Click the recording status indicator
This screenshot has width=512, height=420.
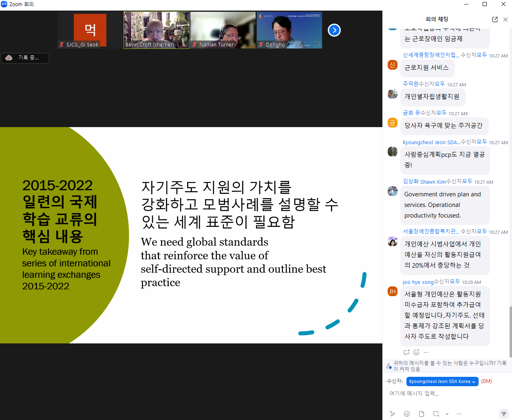tap(25, 58)
